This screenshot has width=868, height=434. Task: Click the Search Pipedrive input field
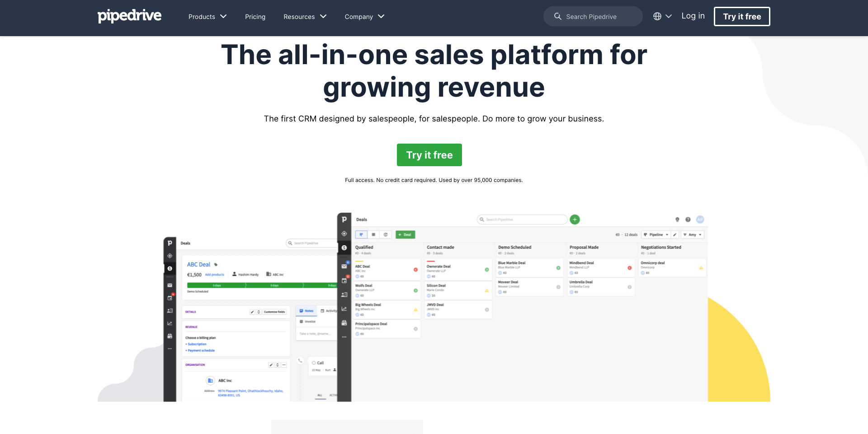(x=593, y=16)
